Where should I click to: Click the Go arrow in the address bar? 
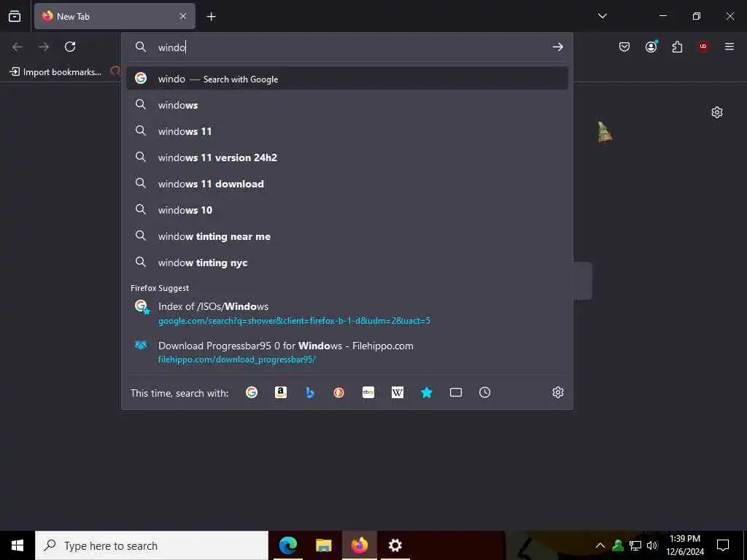[x=558, y=47]
